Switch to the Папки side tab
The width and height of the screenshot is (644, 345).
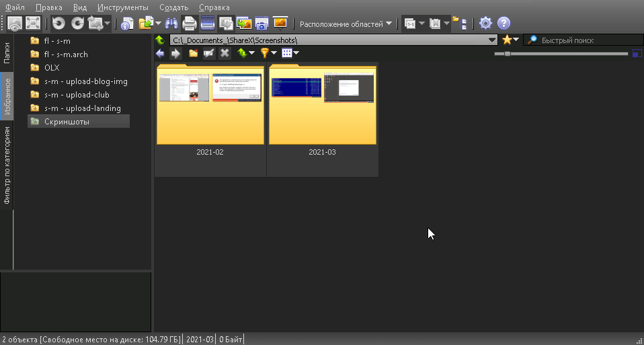click(x=7, y=52)
